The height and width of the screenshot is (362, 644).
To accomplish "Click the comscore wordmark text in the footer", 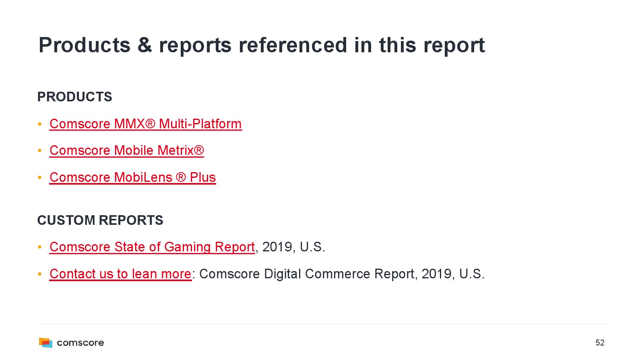I will pos(80,343).
